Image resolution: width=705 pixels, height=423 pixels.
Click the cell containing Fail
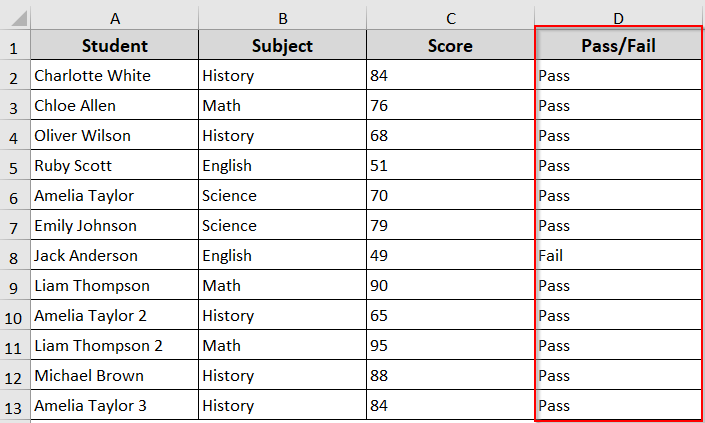pyautogui.click(x=618, y=256)
